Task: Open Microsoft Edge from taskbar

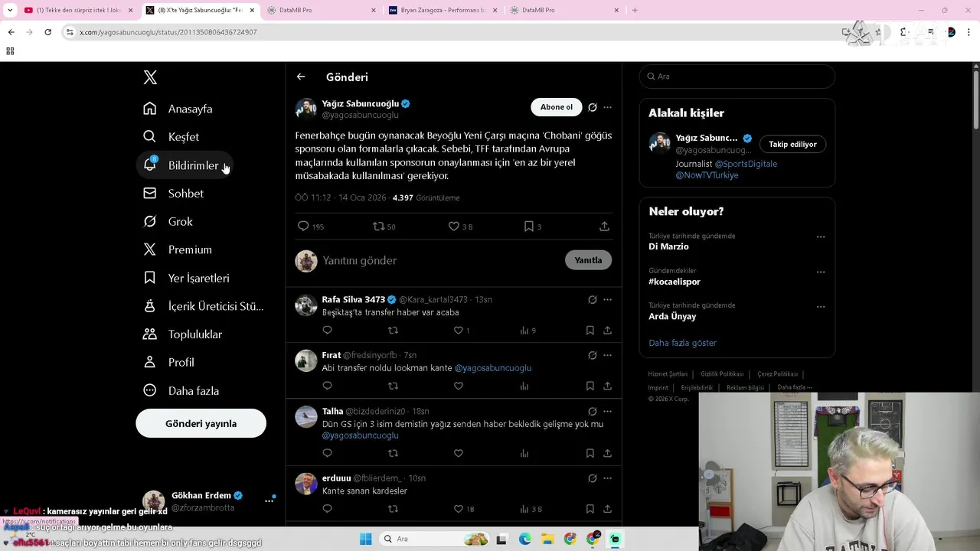Action: 524,540
